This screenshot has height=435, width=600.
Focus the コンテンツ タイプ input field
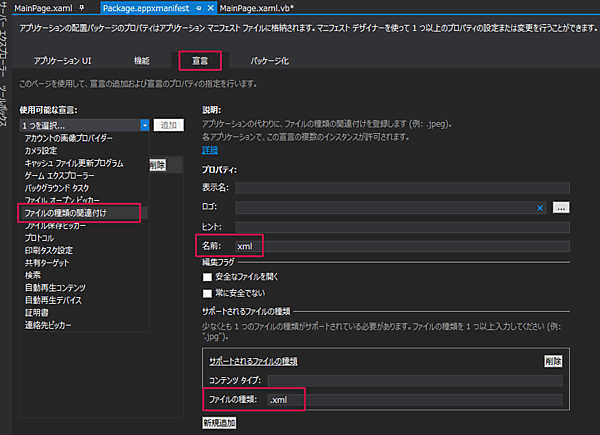click(x=414, y=380)
